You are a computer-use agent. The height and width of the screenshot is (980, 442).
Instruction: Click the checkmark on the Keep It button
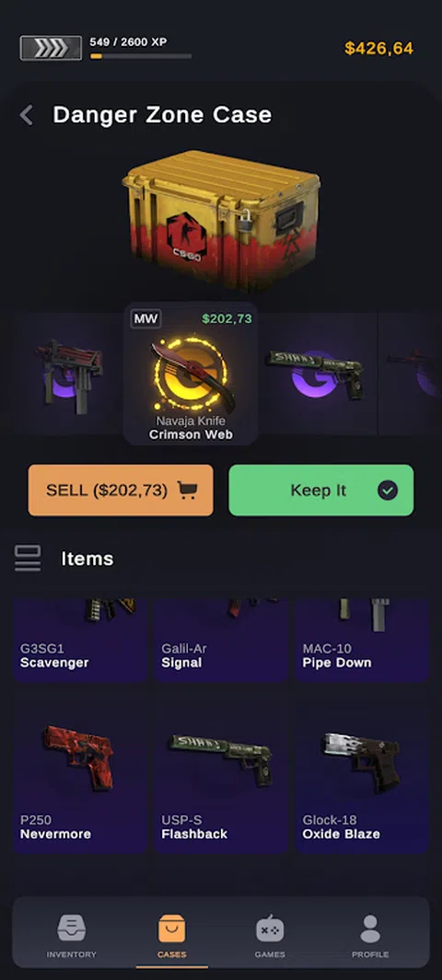pyautogui.click(x=388, y=490)
